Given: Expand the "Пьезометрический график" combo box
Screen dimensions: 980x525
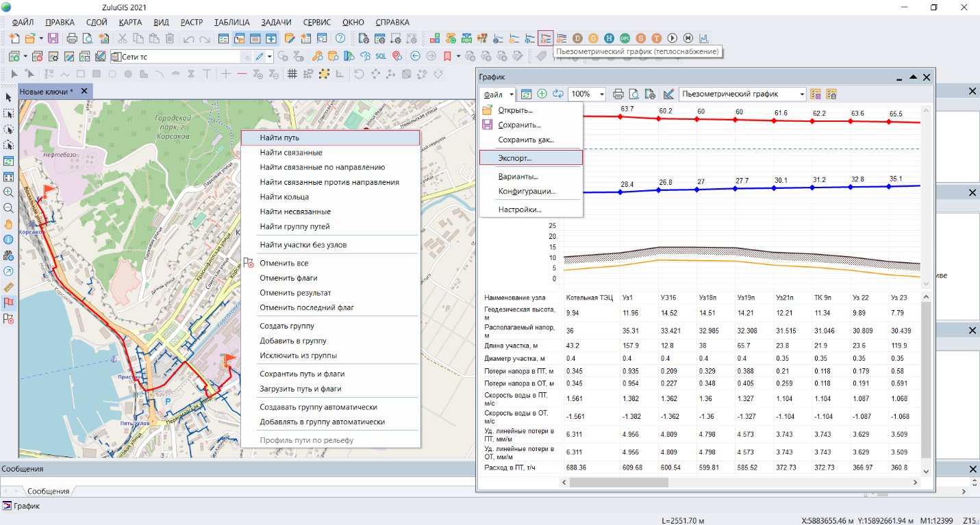Looking at the screenshot, I should (801, 94).
